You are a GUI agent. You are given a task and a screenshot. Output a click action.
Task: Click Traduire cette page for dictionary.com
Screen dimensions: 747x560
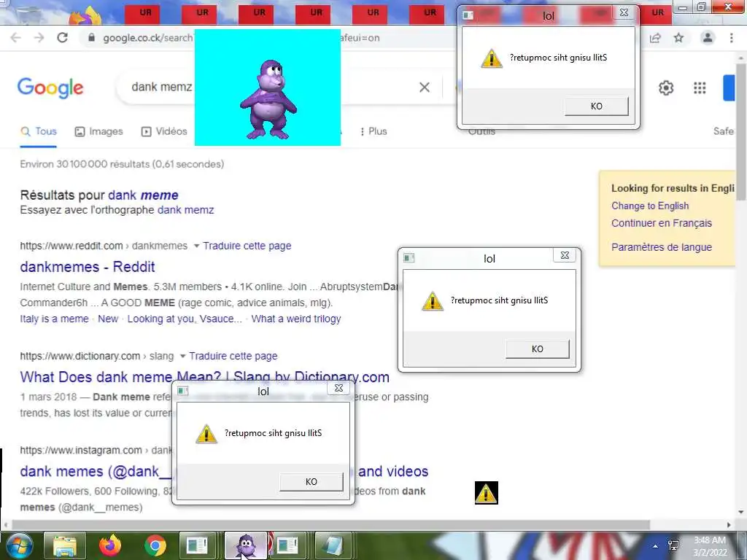pos(233,356)
